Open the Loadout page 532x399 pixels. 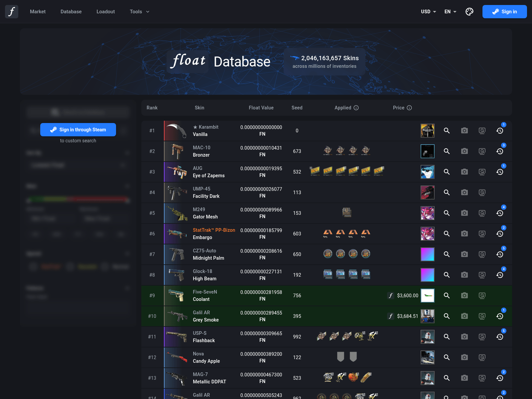pyautogui.click(x=106, y=12)
